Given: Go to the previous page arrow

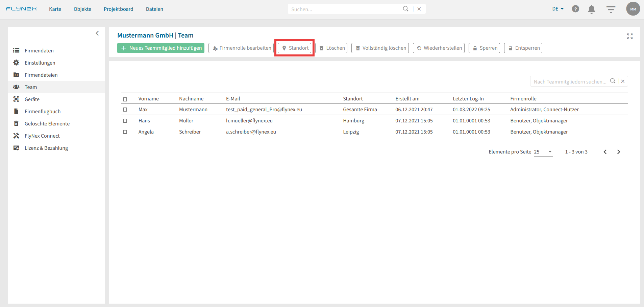Looking at the screenshot, I should click(x=605, y=152).
